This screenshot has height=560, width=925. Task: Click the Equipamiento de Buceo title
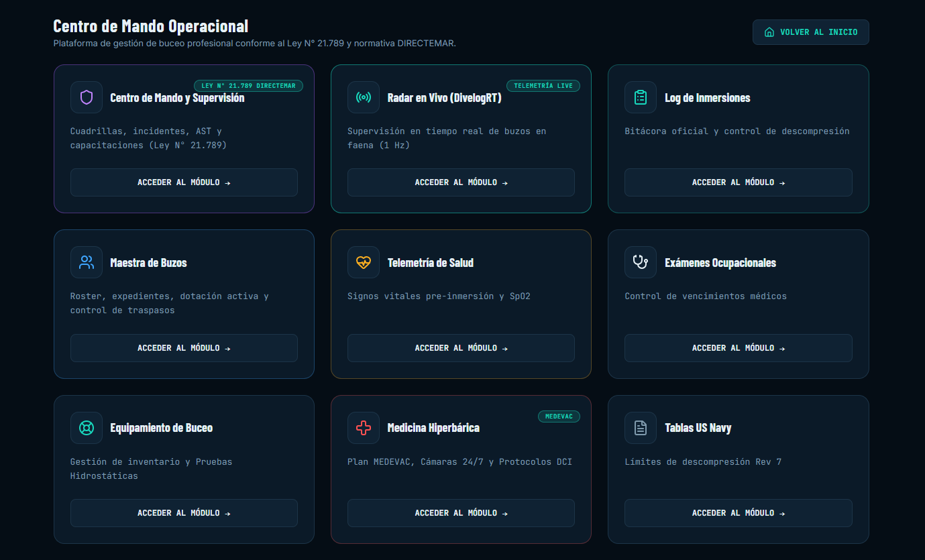(x=162, y=428)
